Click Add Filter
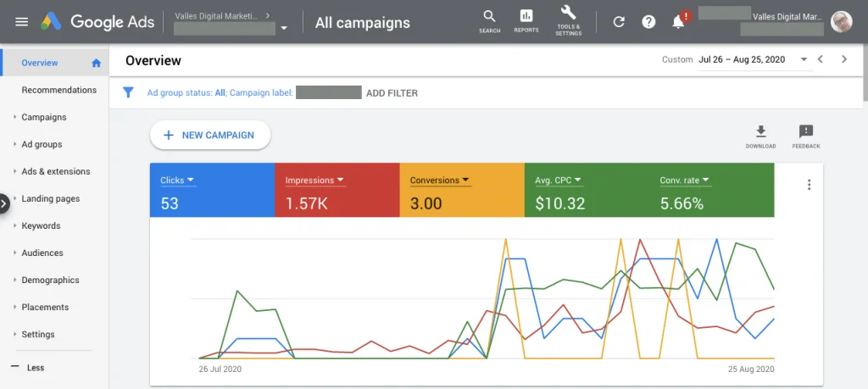The width and height of the screenshot is (868, 389). point(392,93)
